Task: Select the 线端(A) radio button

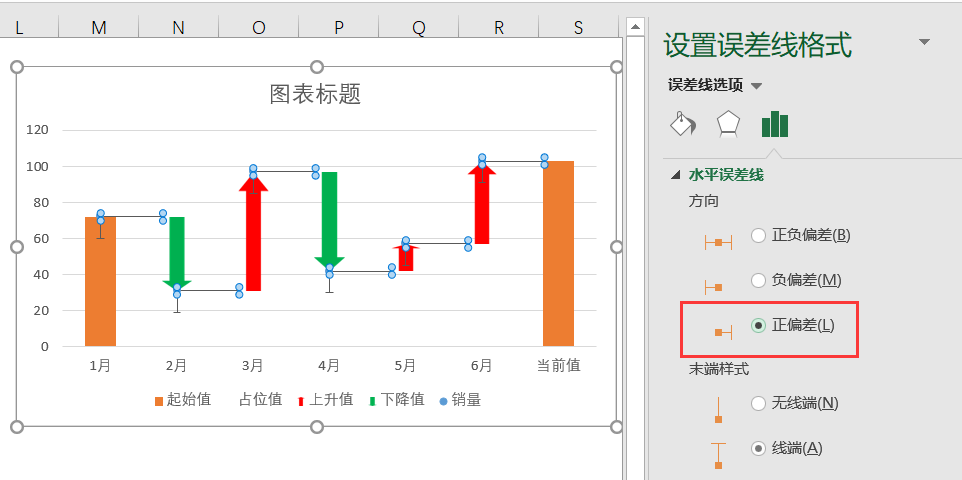Action: pyautogui.click(x=758, y=449)
